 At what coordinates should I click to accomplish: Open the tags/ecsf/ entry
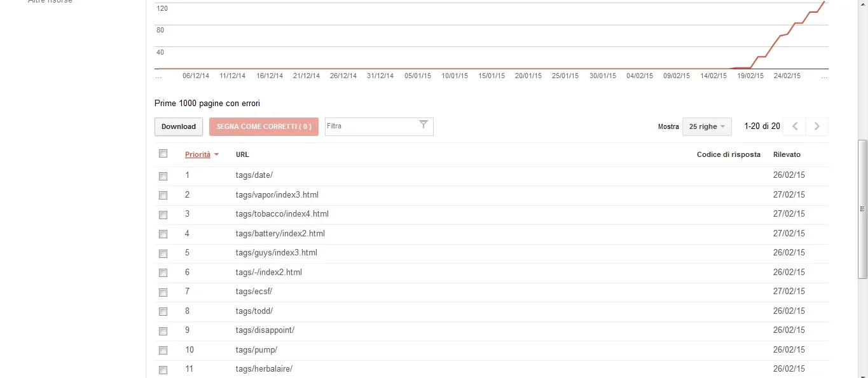pos(254,291)
